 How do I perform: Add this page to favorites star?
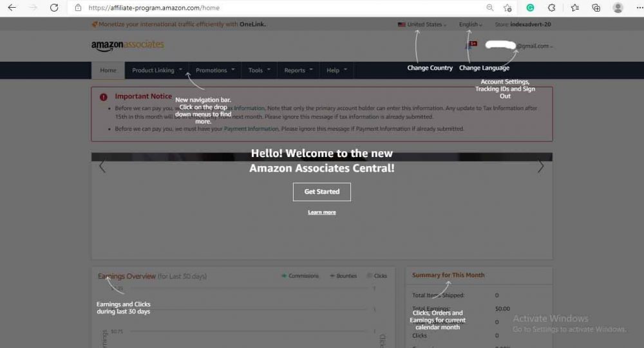pos(507,7)
